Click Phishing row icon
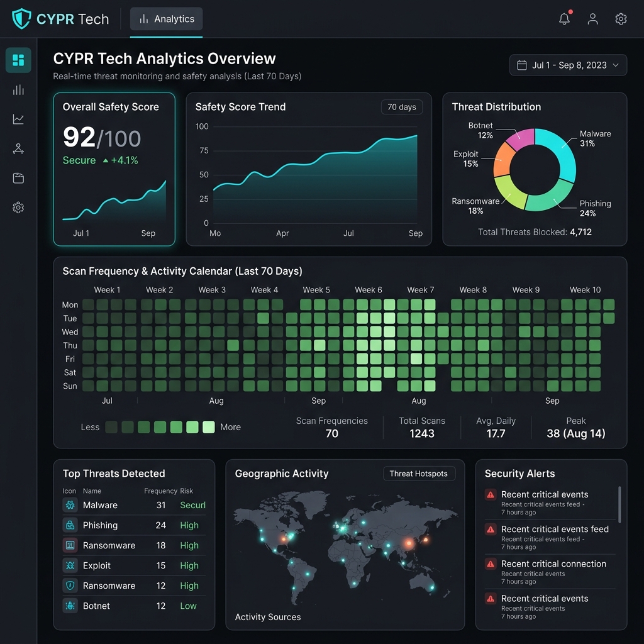The image size is (644, 644). [70, 525]
